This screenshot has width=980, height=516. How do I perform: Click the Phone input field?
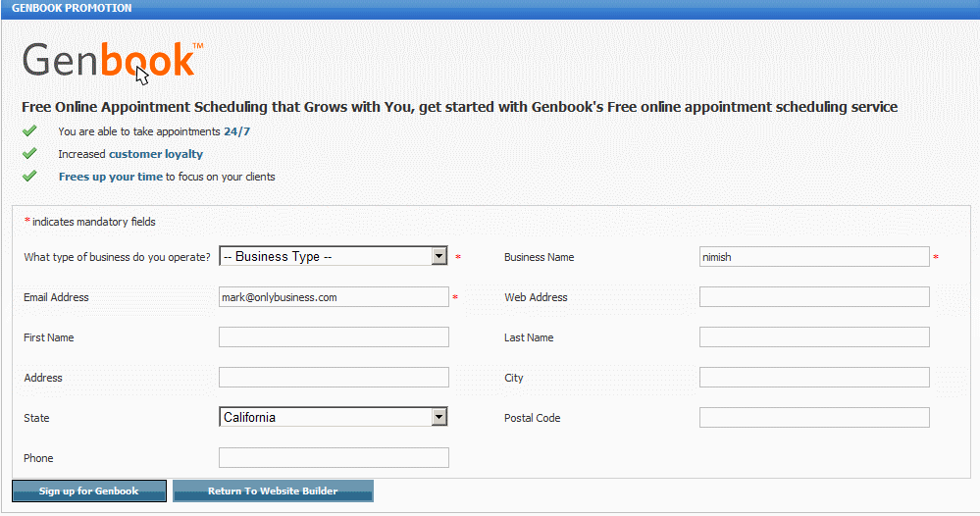[x=334, y=457]
